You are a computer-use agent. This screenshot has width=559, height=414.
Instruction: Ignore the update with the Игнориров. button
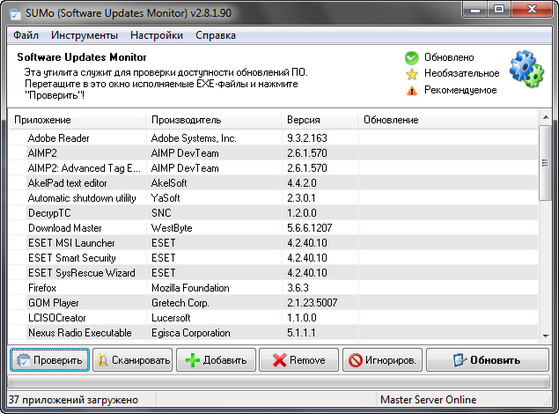[x=383, y=360]
